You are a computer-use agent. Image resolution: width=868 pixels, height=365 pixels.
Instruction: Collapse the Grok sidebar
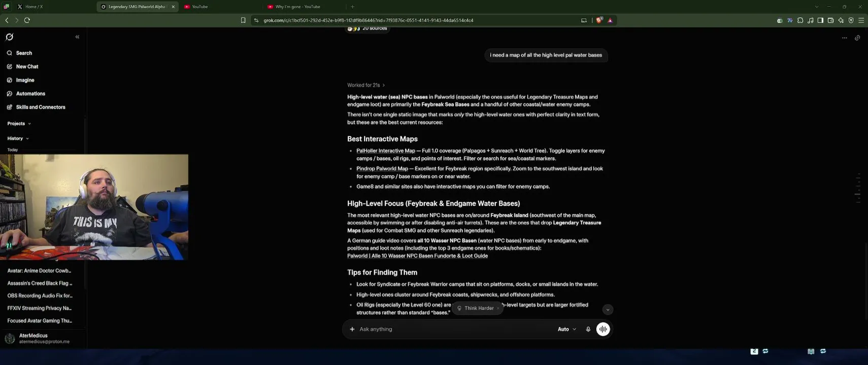pos(77,37)
